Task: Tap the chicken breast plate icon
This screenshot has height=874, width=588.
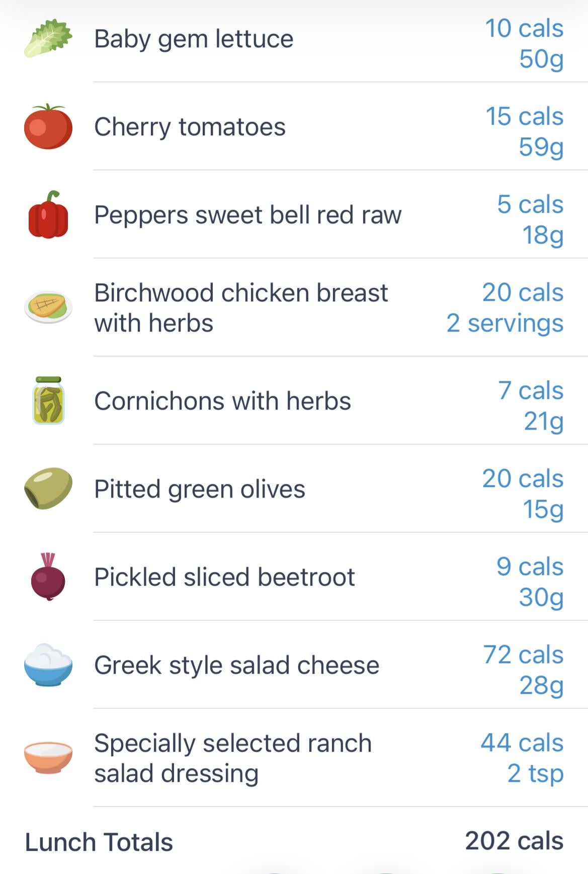Action: coord(48,307)
